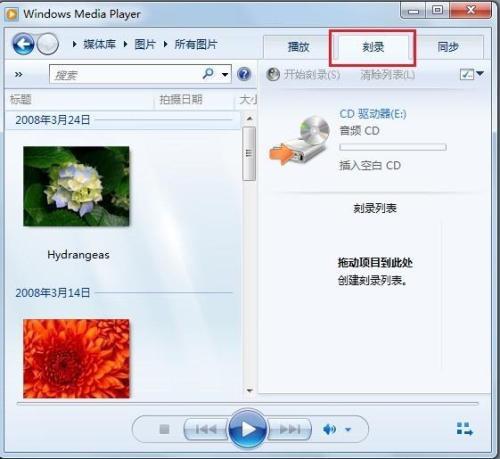Go back with the blue back arrow
This screenshot has width=500, height=459.
click(x=23, y=44)
